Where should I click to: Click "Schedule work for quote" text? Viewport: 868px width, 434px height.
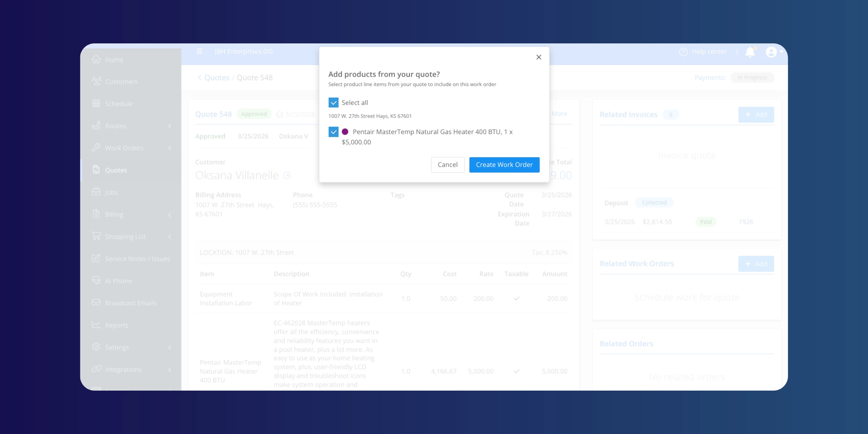point(687,297)
